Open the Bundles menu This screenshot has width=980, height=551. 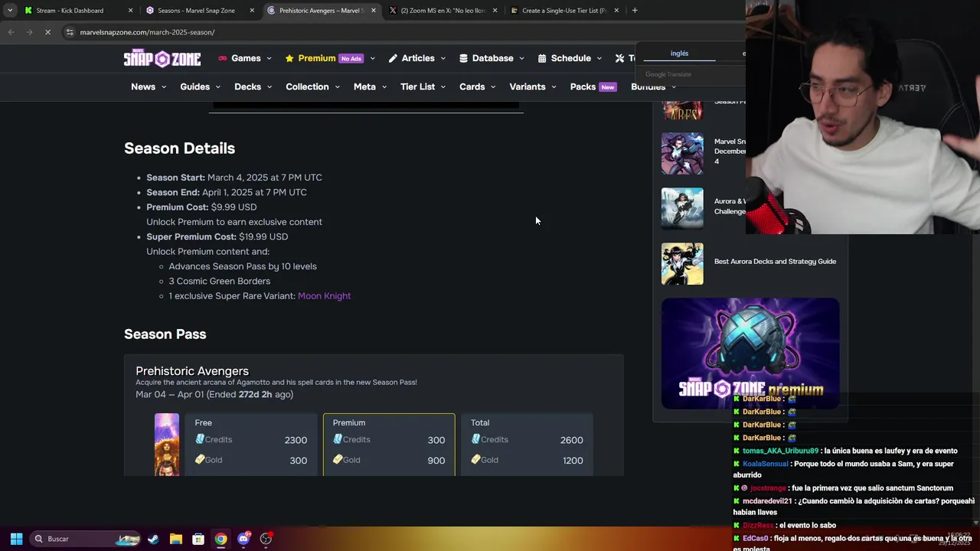653,86
